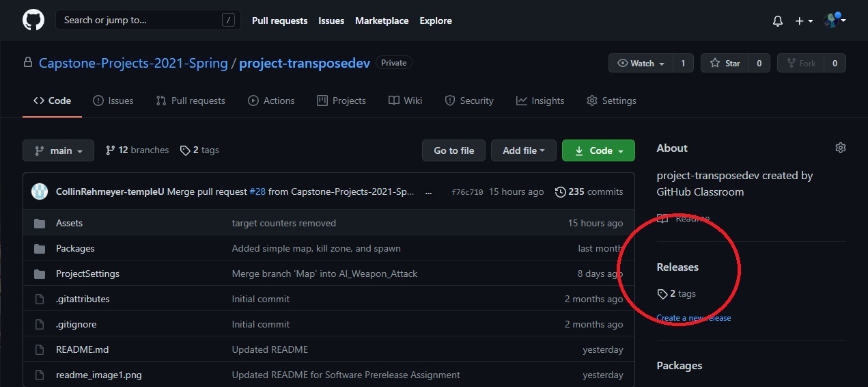Viewport: 868px width, 387px height.
Task: Click the tag icon under Releases
Action: pos(662,294)
